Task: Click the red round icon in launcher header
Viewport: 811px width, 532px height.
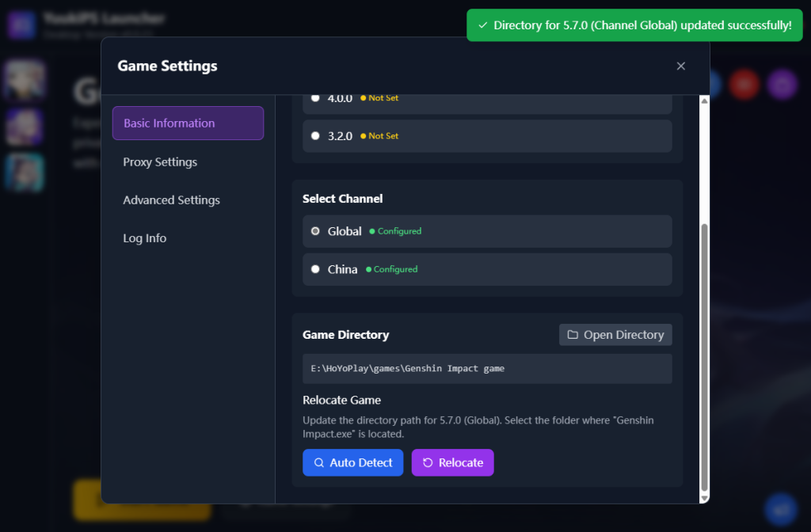Action: (744, 84)
